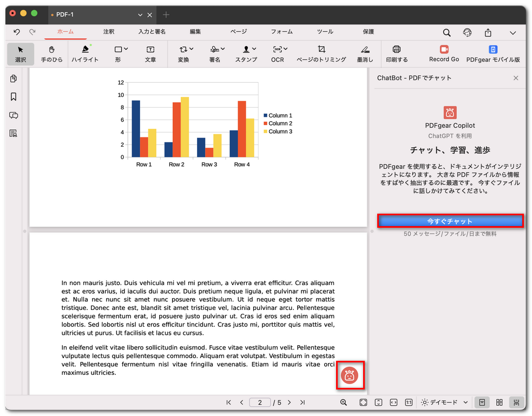Open the day mode (デイモード) dropdown
This screenshot has height=416, width=532.
coord(444,402)
